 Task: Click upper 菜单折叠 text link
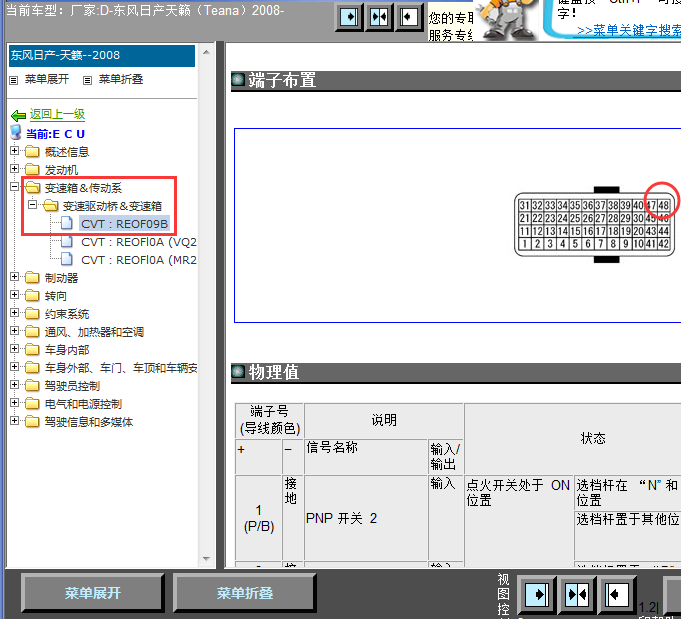(x=121, y=79)
